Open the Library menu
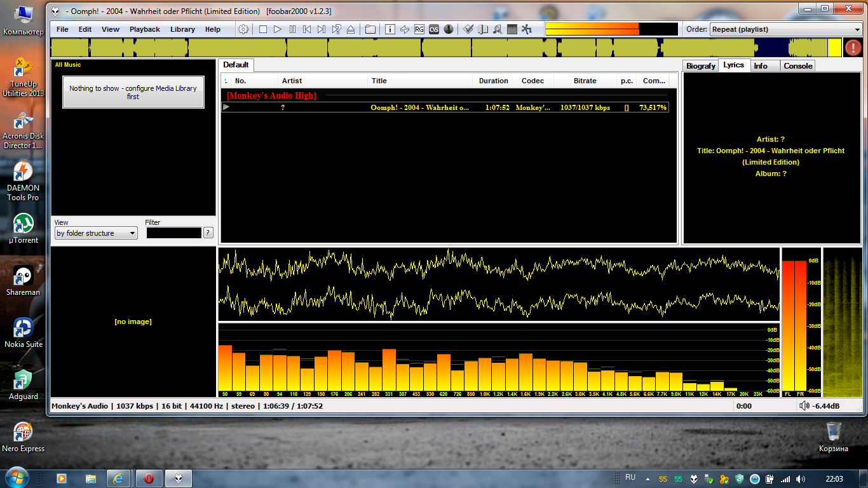Image resolution: width=868 pixels, height=488 pixels. [x=182, y=29]
